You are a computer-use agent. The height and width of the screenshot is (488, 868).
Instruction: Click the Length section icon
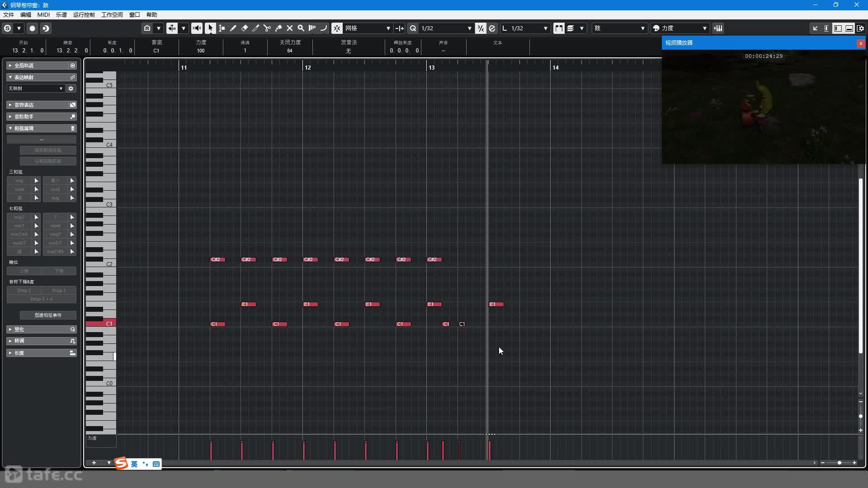pyautogui.click(x=72, y=353)
